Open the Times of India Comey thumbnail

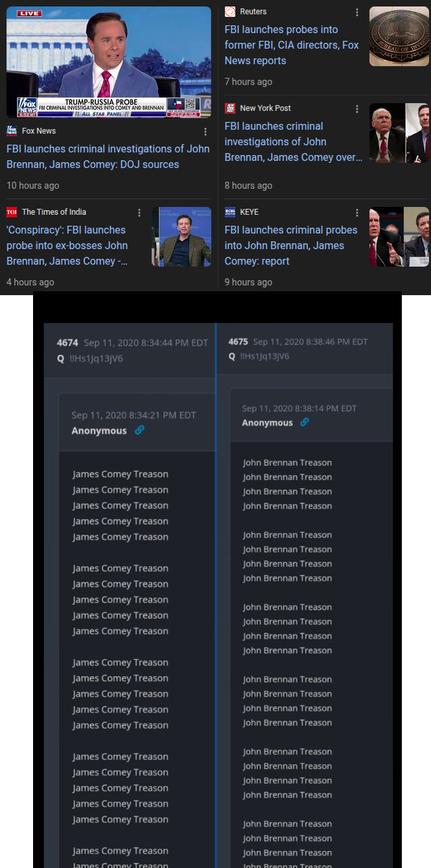(181, 237)
